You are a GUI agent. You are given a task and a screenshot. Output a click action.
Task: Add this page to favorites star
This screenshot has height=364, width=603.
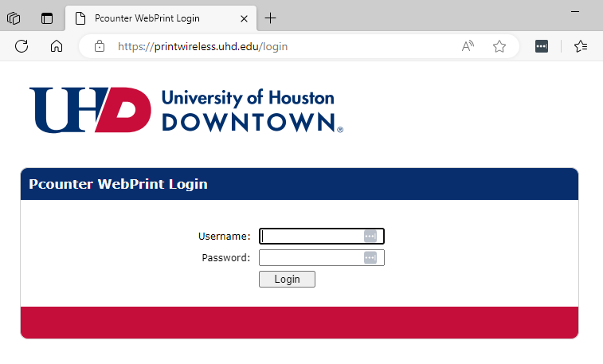click(x=499, y=46)
